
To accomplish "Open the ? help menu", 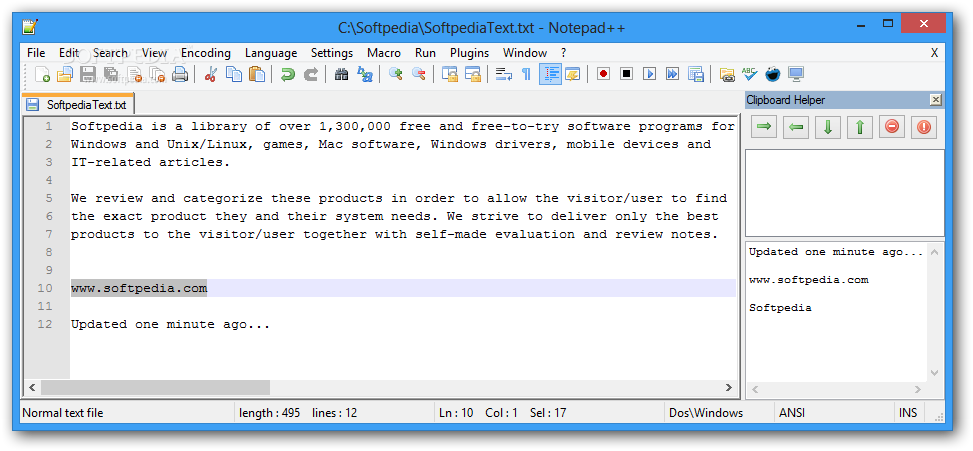I will tap(563, 53).
